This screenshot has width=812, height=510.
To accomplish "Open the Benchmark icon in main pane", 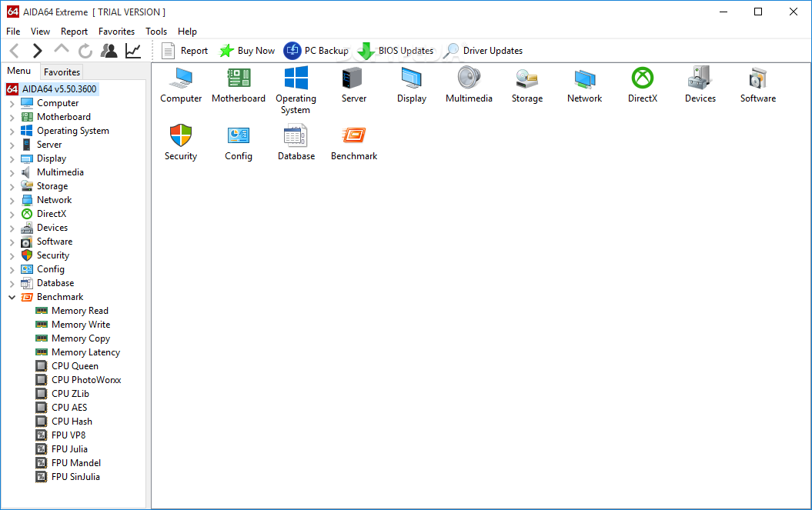I will coord(354,135).
